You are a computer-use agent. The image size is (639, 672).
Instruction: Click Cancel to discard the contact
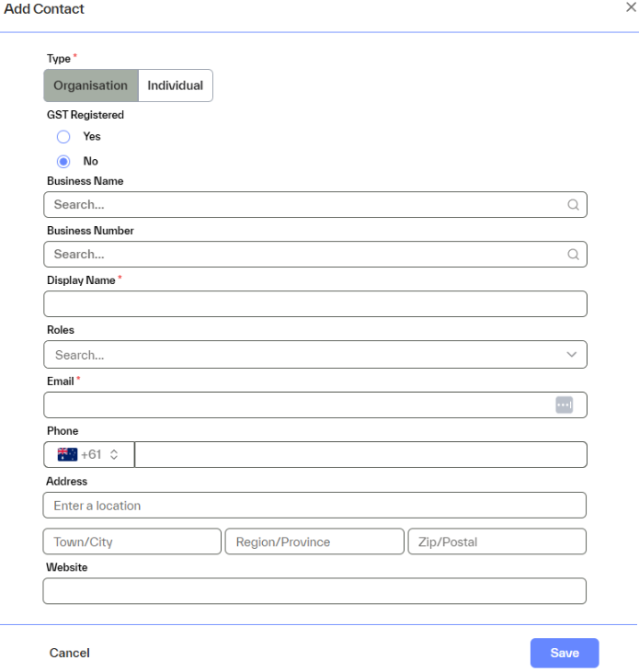coord(70,653)
